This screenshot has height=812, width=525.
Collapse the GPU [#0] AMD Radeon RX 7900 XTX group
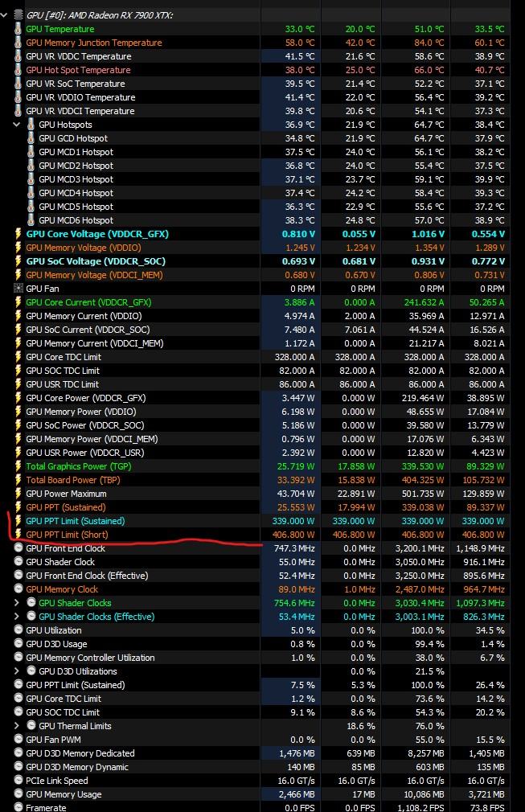(x=5, y=15)
